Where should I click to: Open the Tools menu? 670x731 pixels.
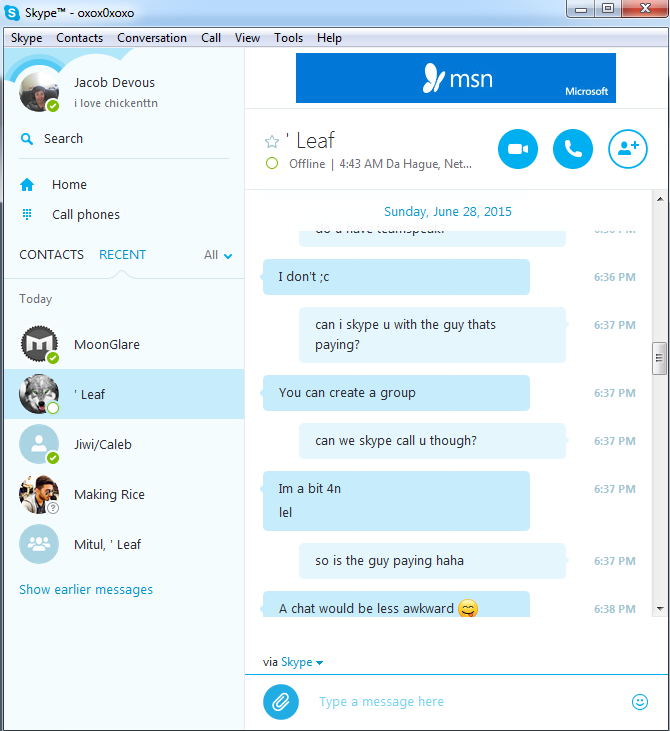[288, 38]
